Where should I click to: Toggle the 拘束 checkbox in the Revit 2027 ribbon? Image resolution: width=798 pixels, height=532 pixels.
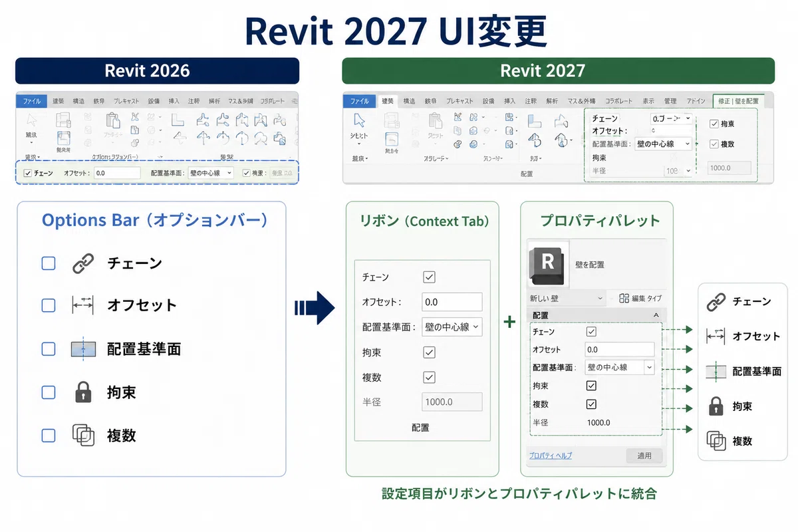click(714, 124)
